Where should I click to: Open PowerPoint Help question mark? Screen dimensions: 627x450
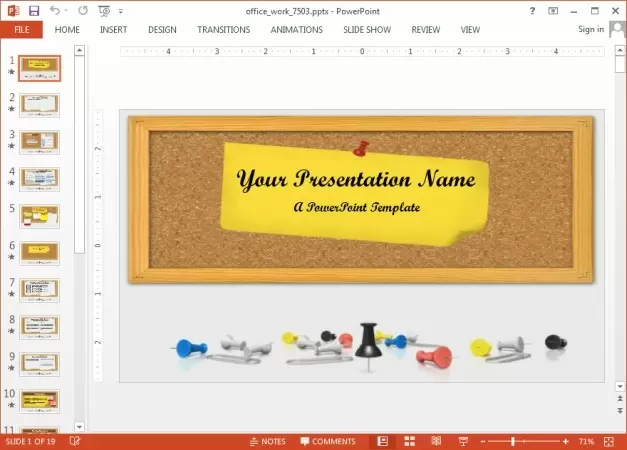pyautogui.click(x=532, y=10)
